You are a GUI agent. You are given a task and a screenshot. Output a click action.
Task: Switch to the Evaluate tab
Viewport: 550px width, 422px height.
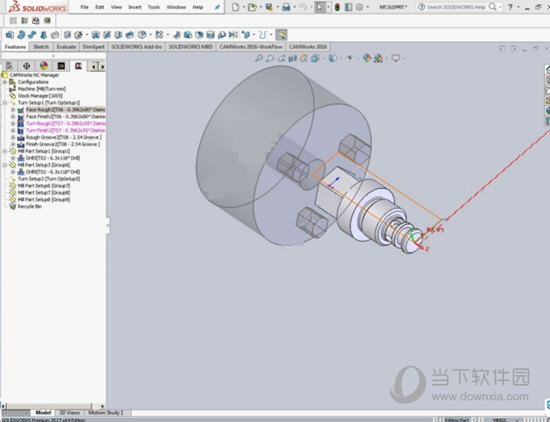pos(66,47)
